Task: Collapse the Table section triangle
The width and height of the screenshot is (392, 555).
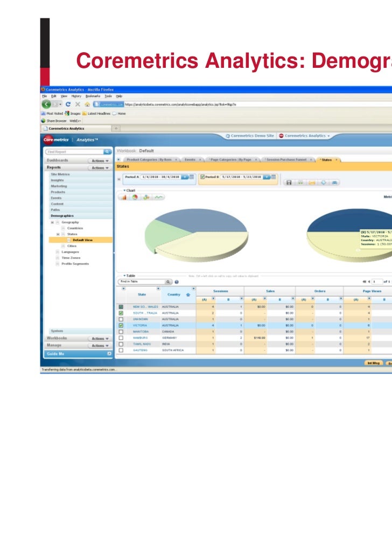Action: pyautogui.click(x=124, y=276)
